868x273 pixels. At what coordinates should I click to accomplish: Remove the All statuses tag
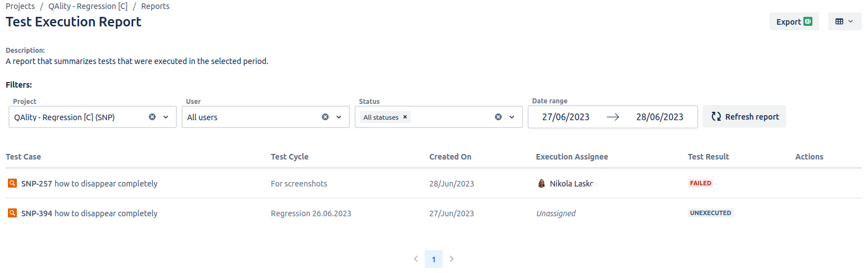pyautogui.click(x=405, y=117)
